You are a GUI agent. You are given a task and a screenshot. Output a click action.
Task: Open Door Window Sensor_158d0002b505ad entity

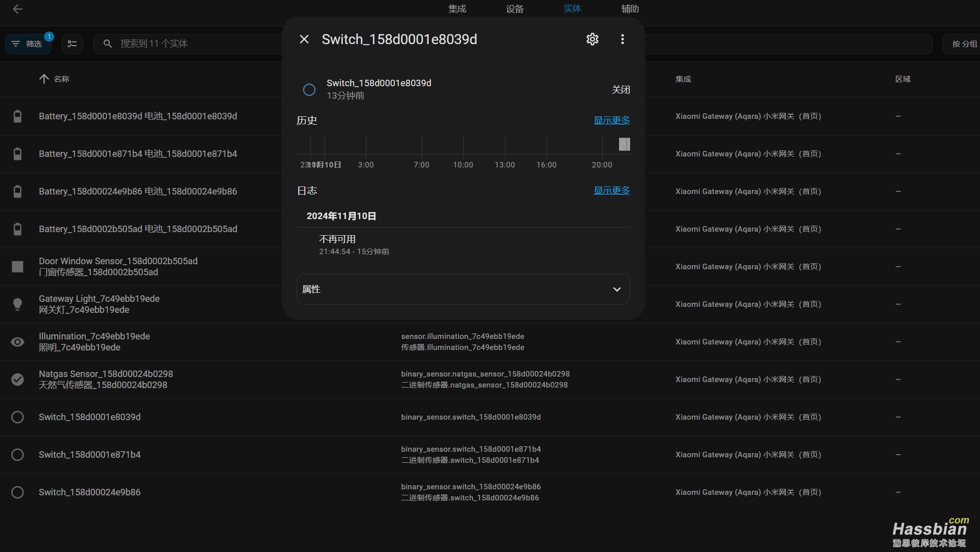[x=118, y=267]
